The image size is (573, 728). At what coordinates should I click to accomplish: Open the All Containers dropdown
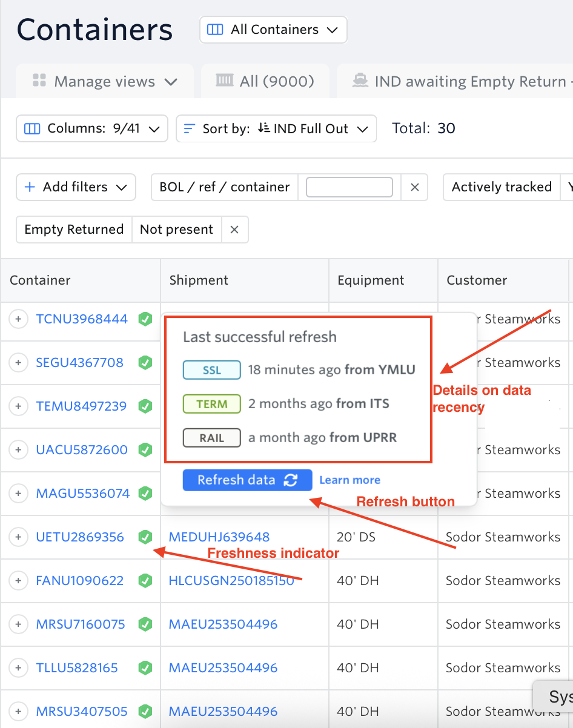click(273, 30)
